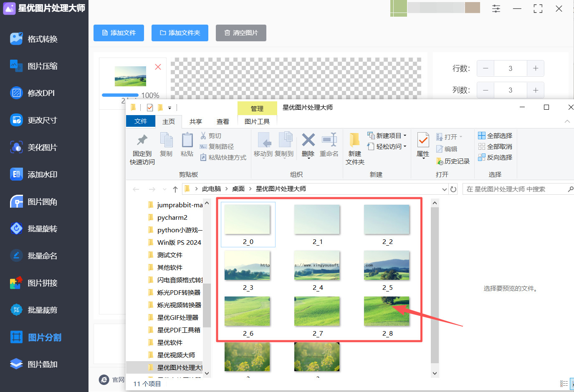
Task: Remove the uploaded image with red X
Action: pos(158,67)
